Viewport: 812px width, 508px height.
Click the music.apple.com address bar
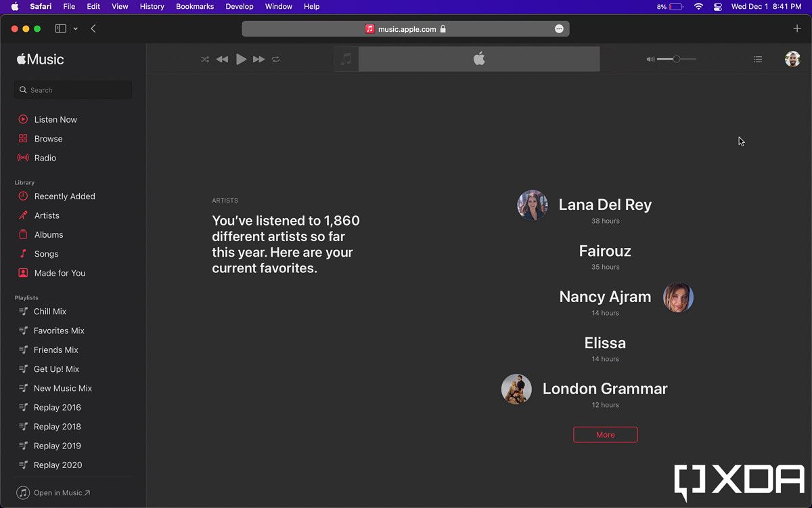coord(405,29)
